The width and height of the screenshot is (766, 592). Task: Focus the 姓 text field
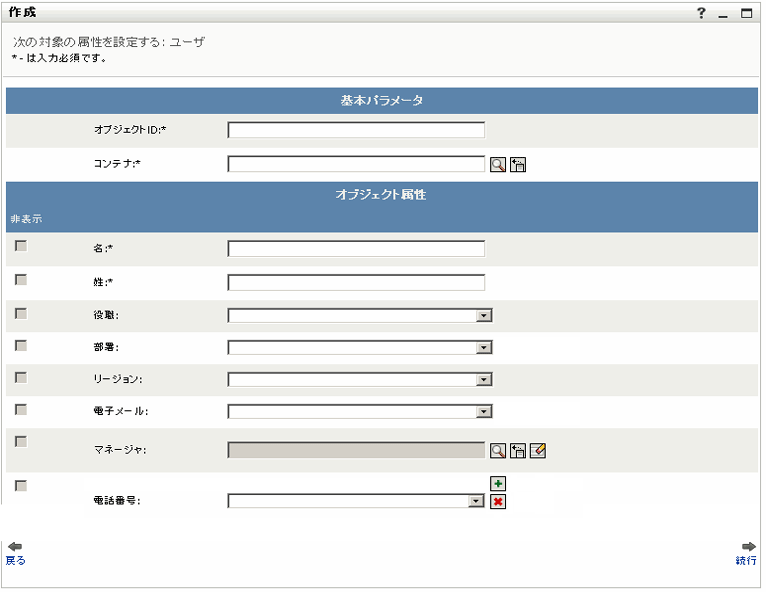coord(356,283)
